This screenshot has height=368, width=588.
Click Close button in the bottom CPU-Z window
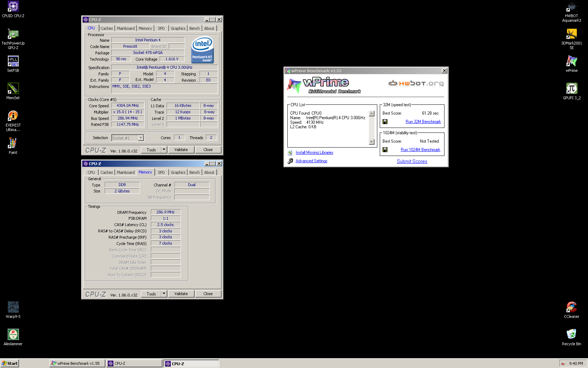[208, 294]
